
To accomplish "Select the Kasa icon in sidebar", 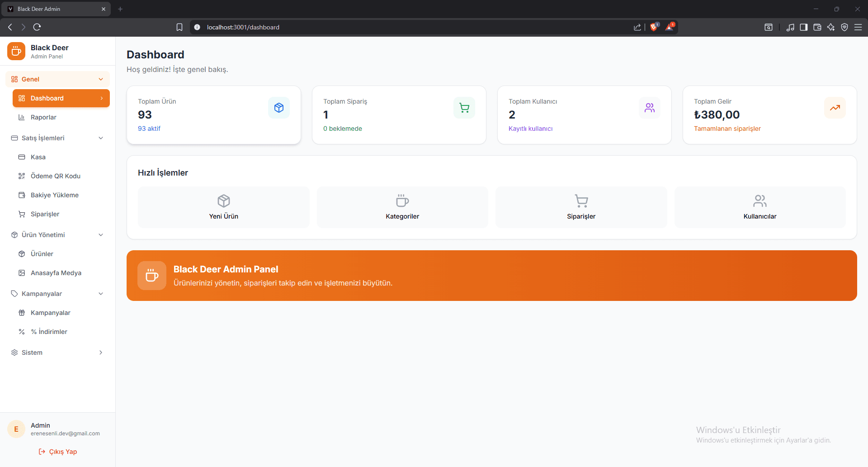I will point(21,157).
